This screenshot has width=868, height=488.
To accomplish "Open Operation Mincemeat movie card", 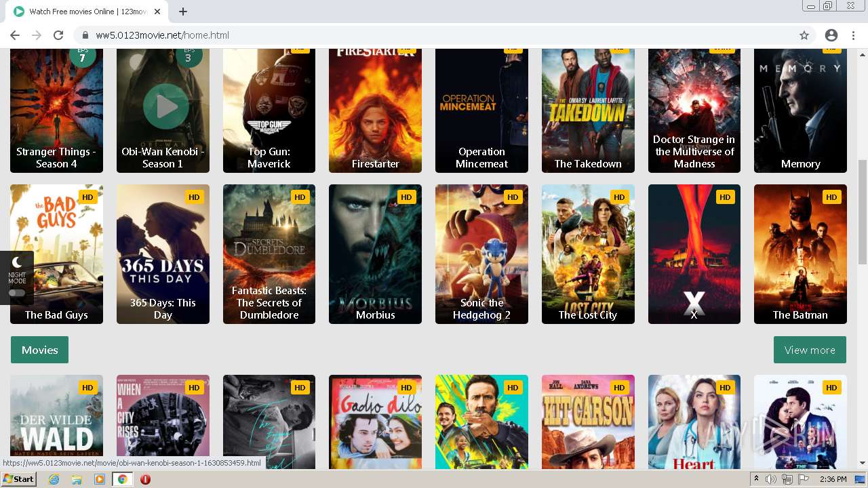I will pyautogui.click(x=481, y=110).
